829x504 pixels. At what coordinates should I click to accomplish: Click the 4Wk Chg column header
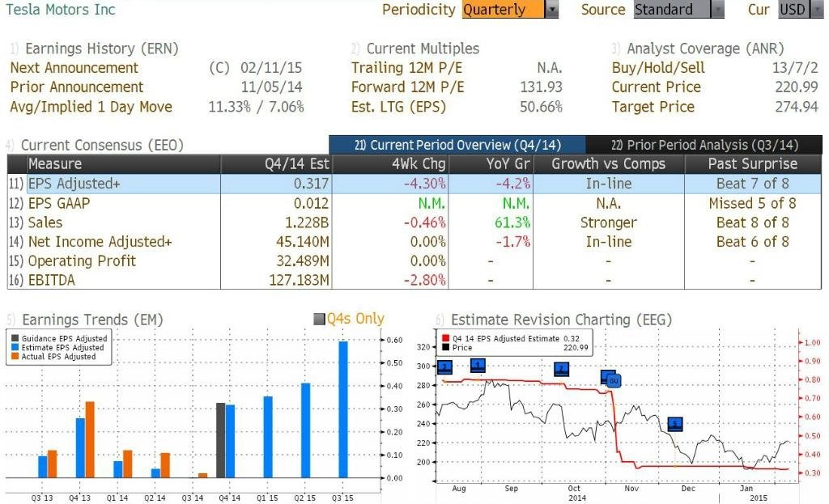[x=389, y=163]
